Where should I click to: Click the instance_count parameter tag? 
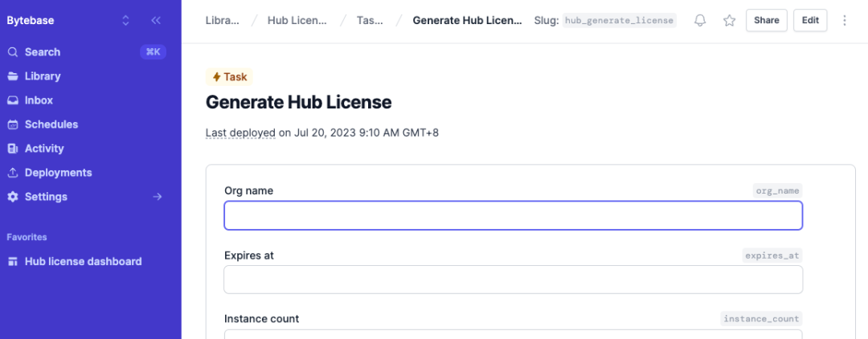(762, 319)
